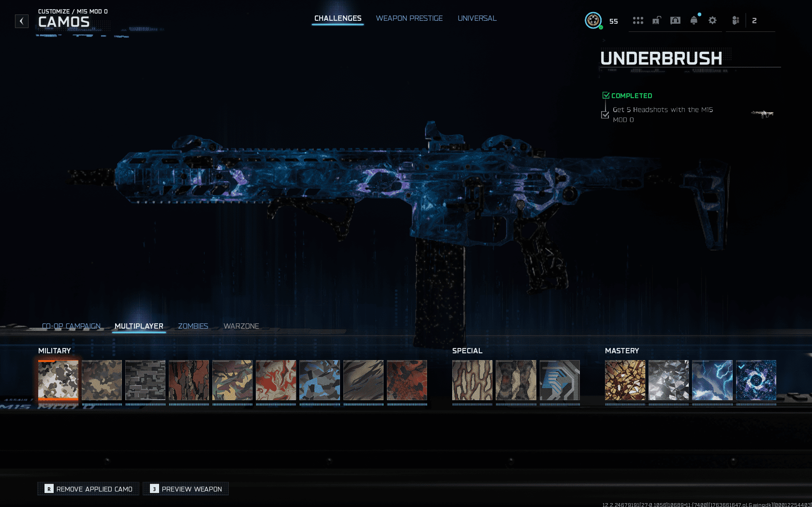
Task: Open the social friends party icon
Action: click(736, 20)
